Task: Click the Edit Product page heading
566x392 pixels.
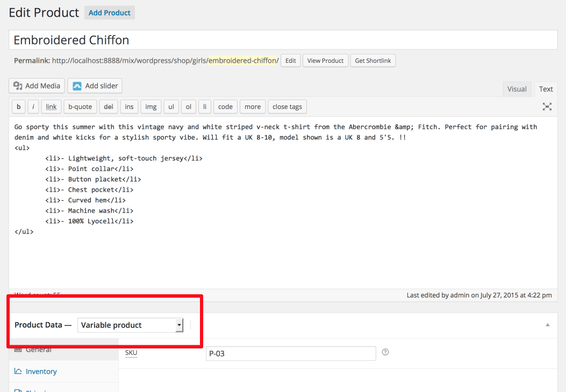Action: [x=44, y=13]
